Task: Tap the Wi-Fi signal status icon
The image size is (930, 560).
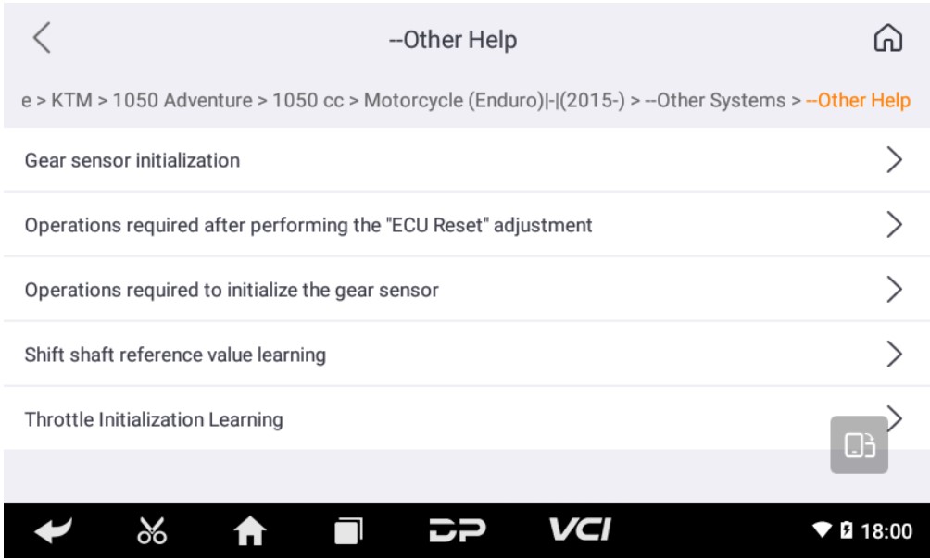Action: (x=822, y=531)
